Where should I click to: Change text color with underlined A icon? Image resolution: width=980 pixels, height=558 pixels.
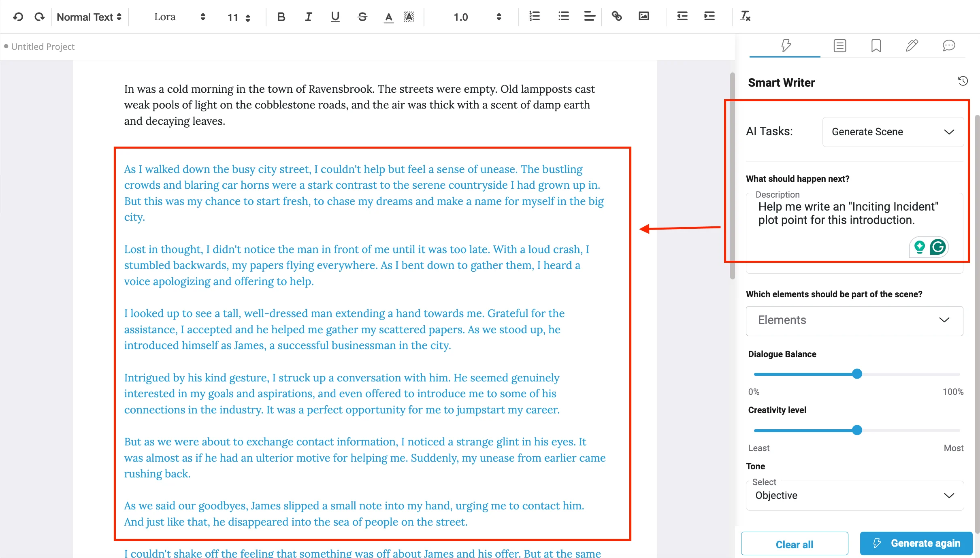[388, 17]
